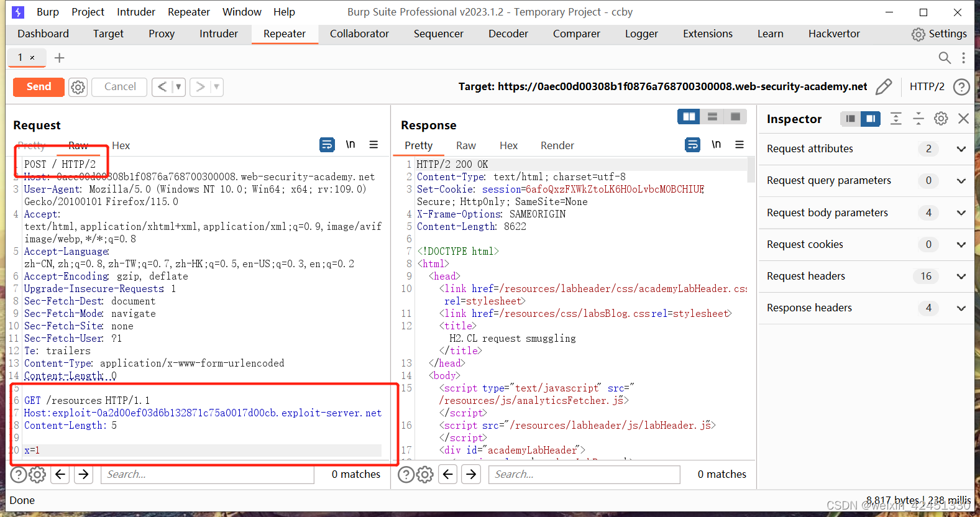Open request search settings gear
This screenshot has height=517, width=980.
click(37, 475)
